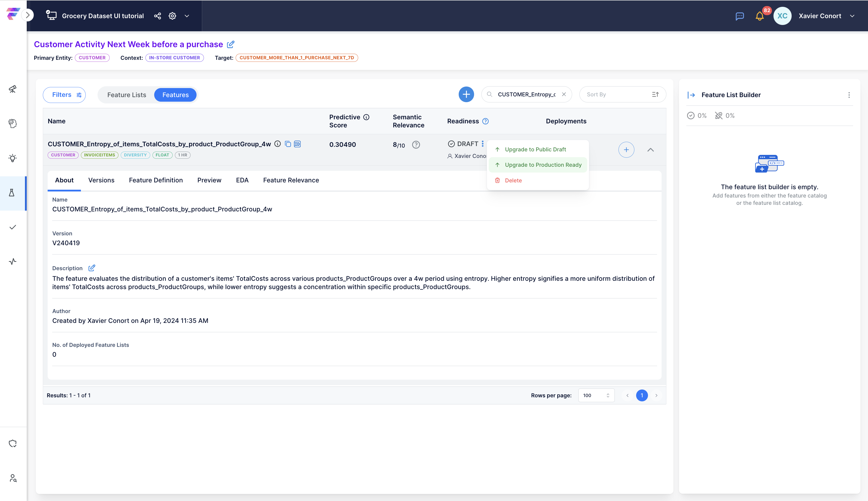Screen dimensions: 868x501
Task: Collapse the feature row details chevron
Action: 650,150
